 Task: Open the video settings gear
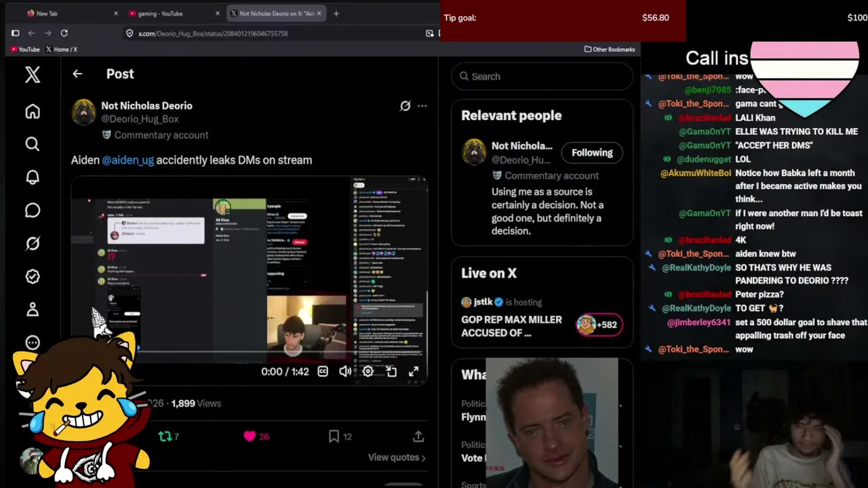click(368, 371)
